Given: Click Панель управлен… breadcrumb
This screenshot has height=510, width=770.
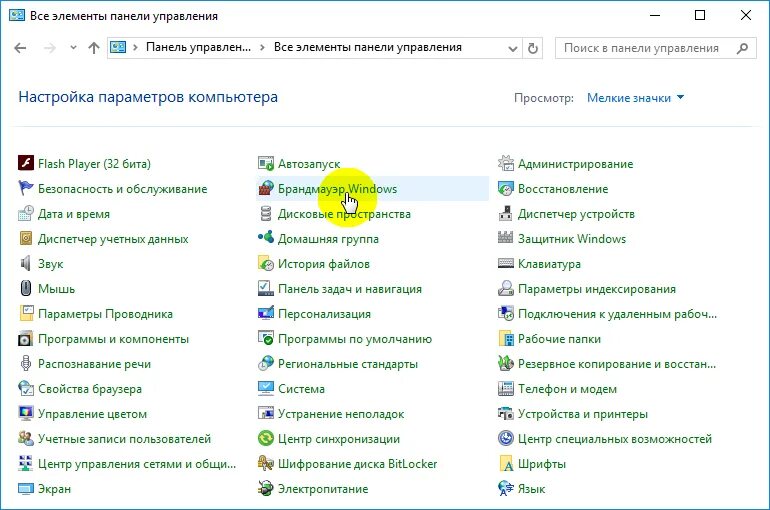Looking at the screenshot, I should tap(198, 47).
